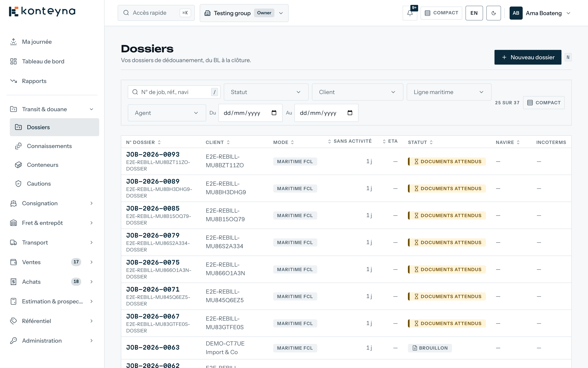This screenshot has width=588, height=368.
Task: Sort by Client column
Action: pos(218,142)
